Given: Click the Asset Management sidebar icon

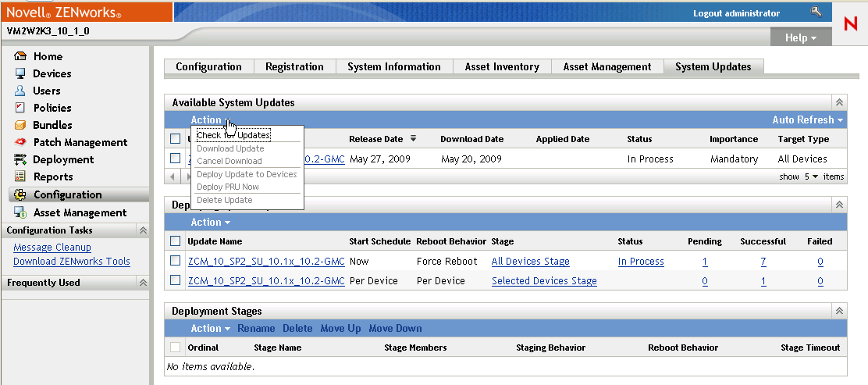Looking at the screenshot, I should tap(20, 212).
